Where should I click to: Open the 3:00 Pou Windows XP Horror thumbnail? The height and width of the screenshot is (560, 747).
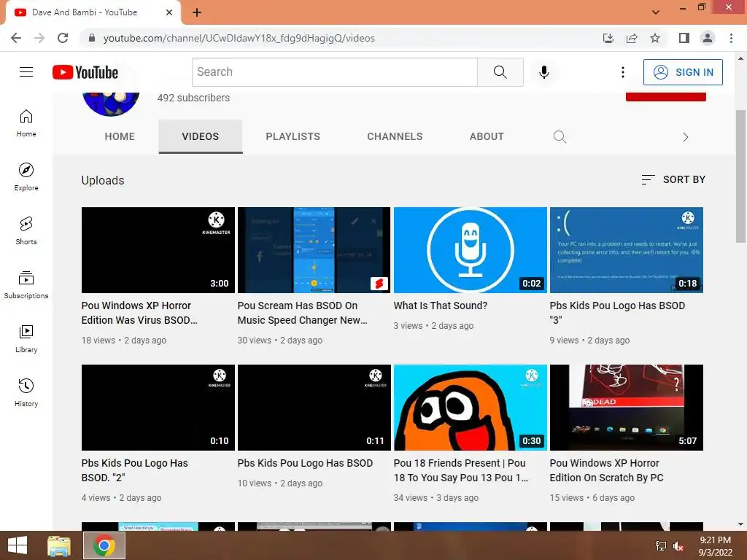point(158,250)
